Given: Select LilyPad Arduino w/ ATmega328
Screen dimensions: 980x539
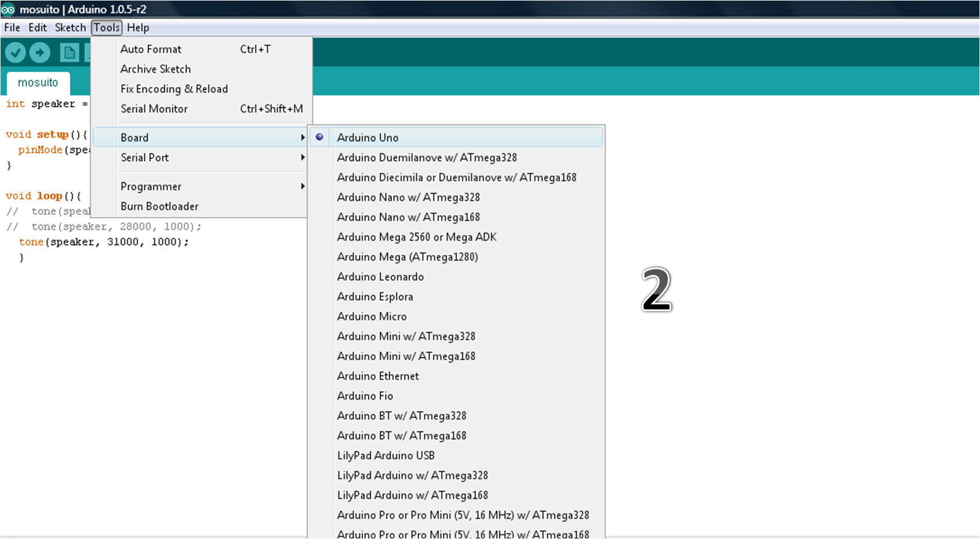Looking at the screenshot, I should [x=457, y=475].
